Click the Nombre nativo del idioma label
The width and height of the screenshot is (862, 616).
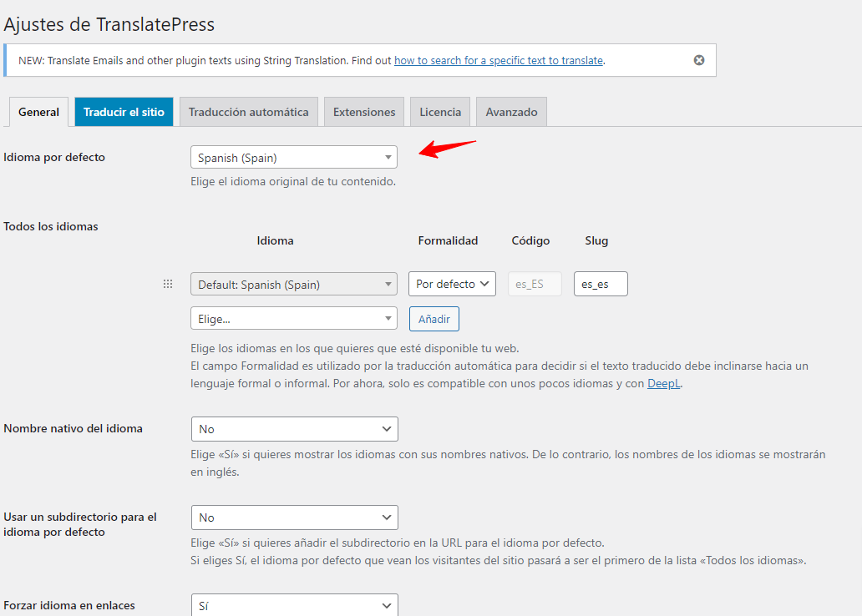74,429
